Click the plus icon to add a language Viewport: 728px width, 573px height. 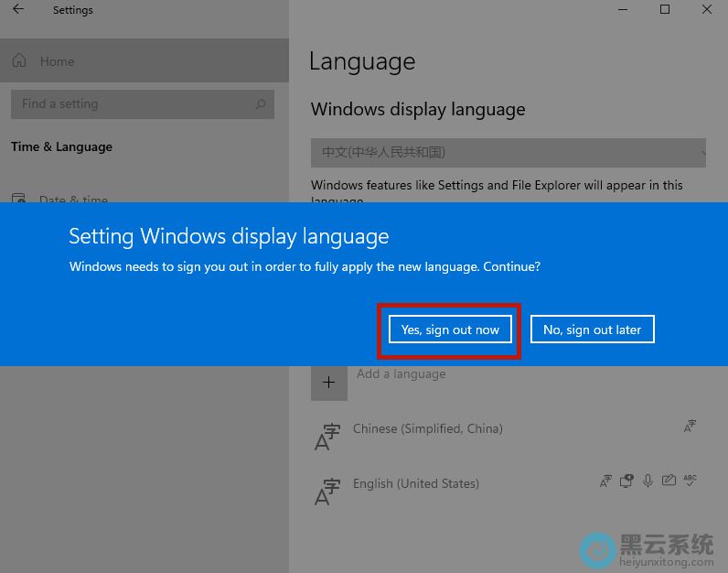(x=329, y=383)
